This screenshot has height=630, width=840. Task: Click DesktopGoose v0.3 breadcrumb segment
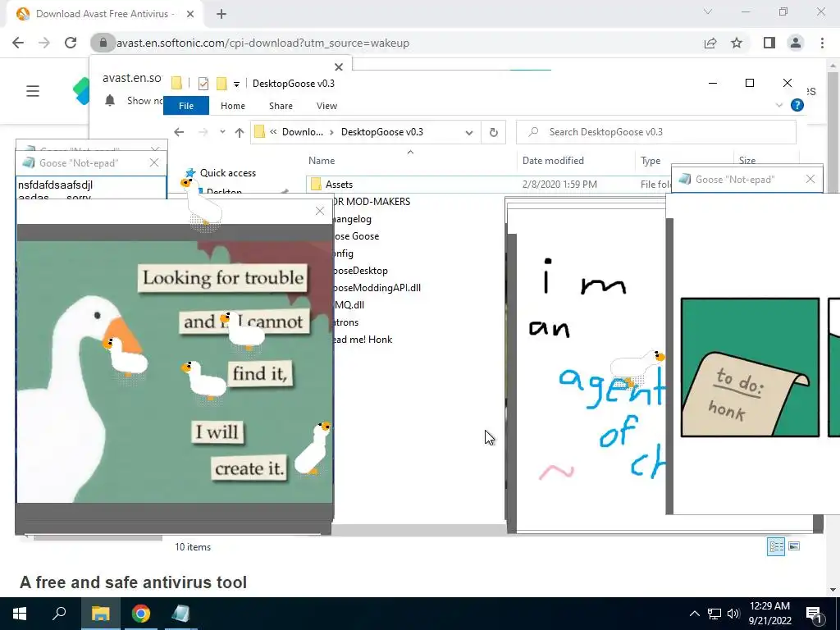(x=382, y=132)
